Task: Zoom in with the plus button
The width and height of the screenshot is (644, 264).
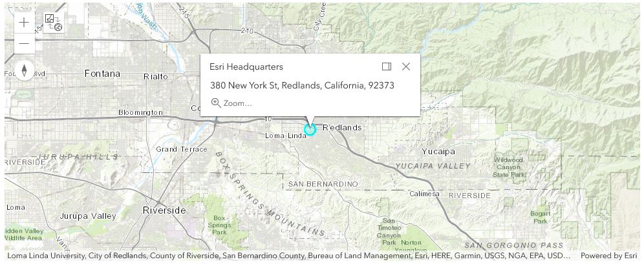Action: (x=24, y=23)
